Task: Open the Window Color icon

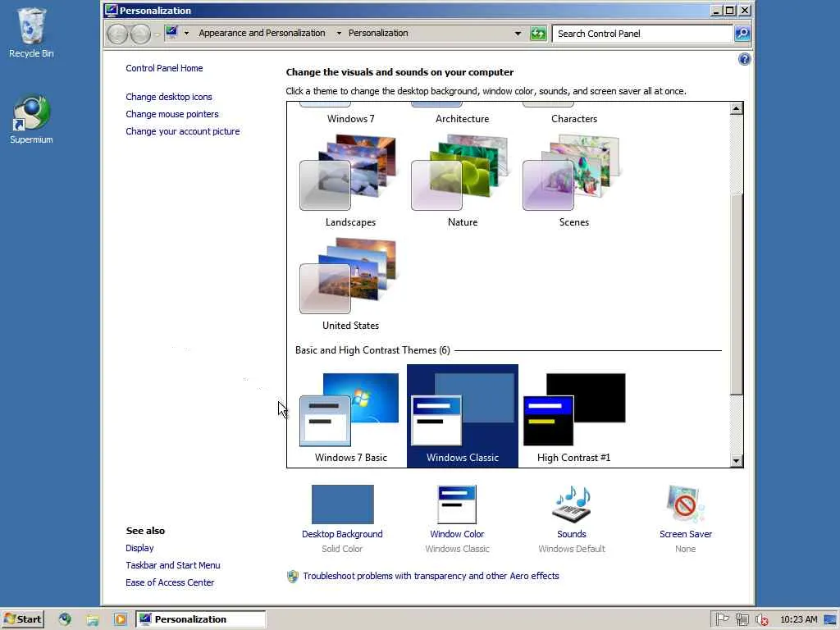Action: (457, 504)
